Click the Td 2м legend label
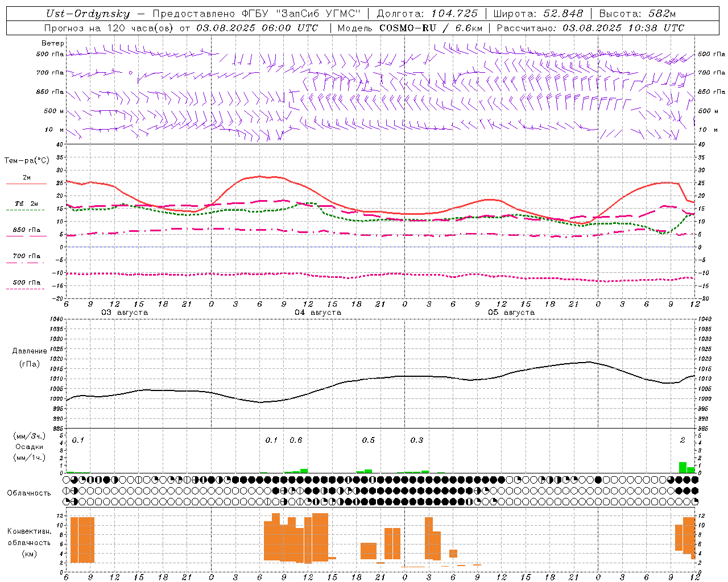Viewport: 728px width, 582px height. (27, 203)
